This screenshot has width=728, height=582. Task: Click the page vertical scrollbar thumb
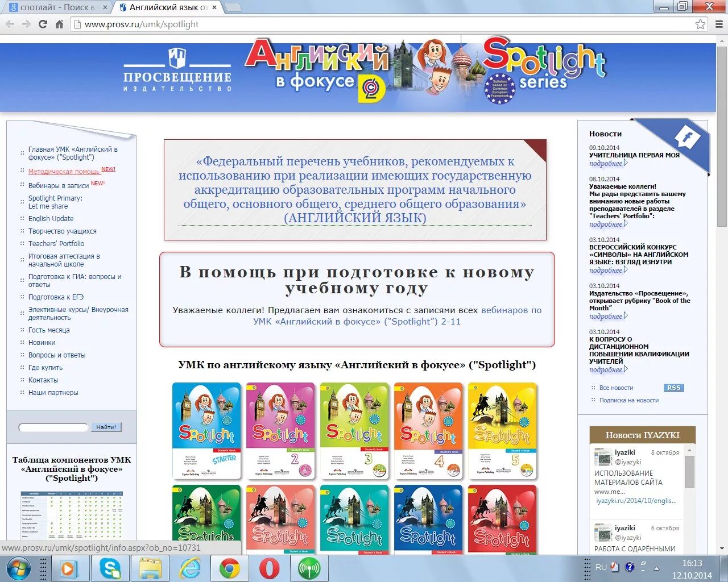722,136
